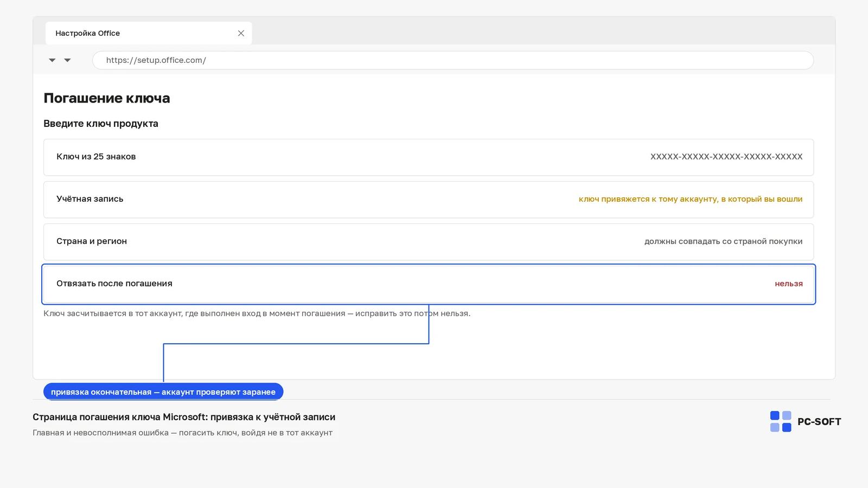The width and height of the screenshot is (868, 488).
Task: Select the Настройка Office browser tab
Action: pyautogui.click(x=149, y=33)
